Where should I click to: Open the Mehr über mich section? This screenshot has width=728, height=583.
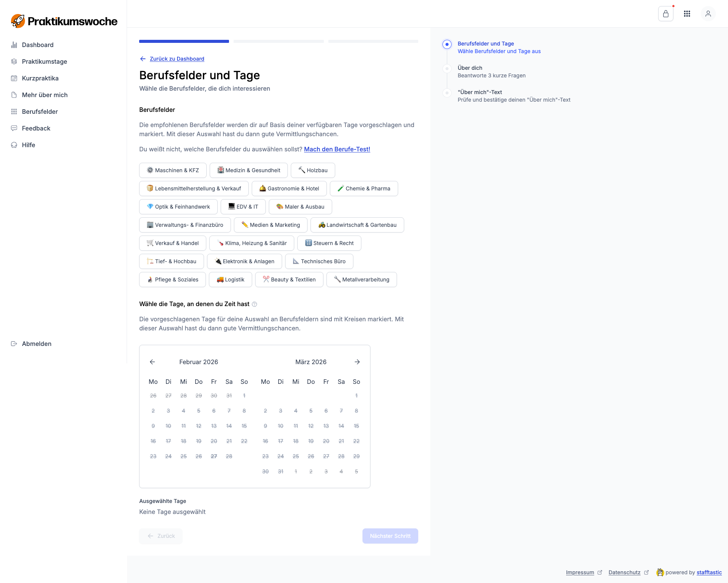[x=45, y=95]
